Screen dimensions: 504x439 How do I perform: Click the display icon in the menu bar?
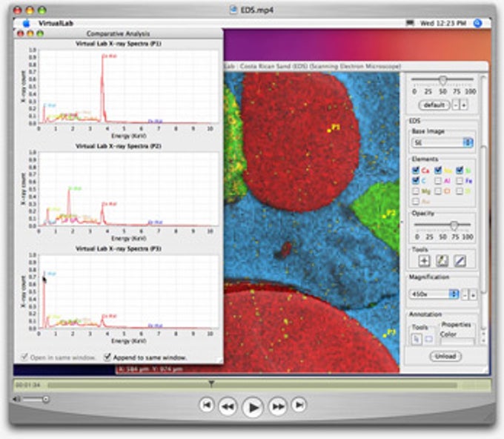coord(410,23)
